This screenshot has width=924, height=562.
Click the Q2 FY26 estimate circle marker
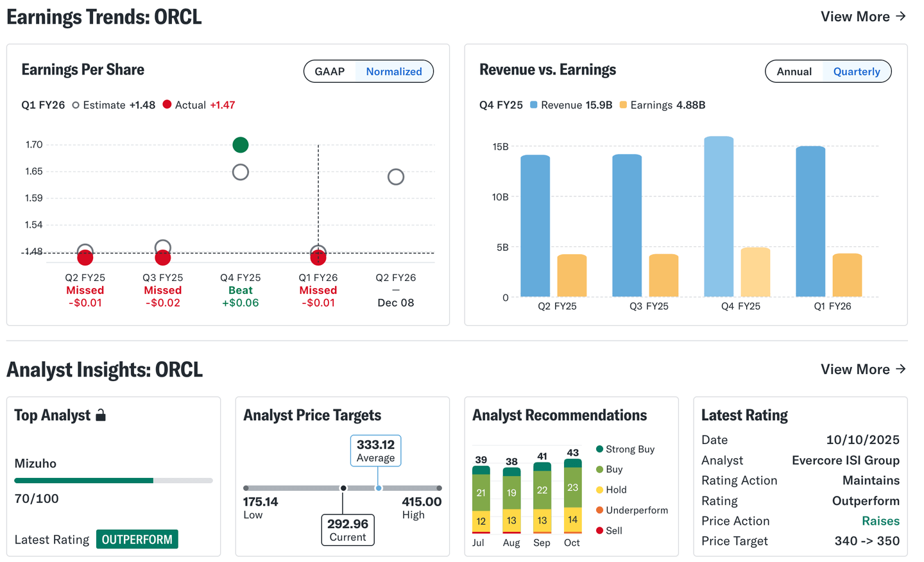(396, 177)
